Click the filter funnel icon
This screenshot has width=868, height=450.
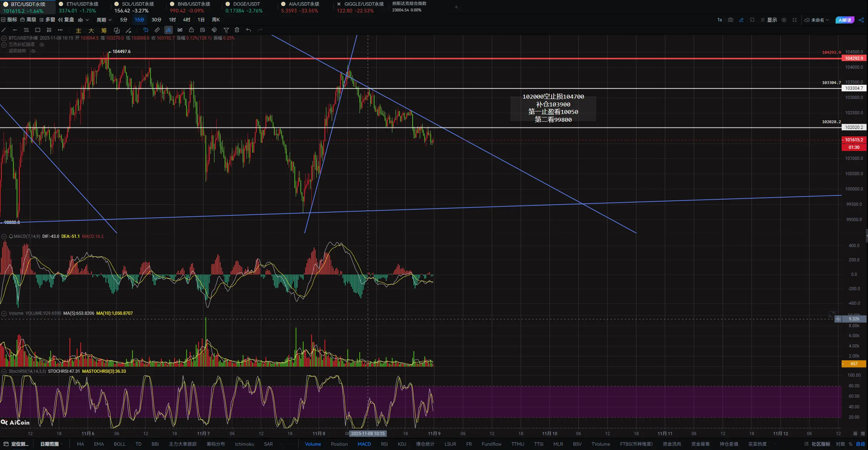[x=226, y=30]
